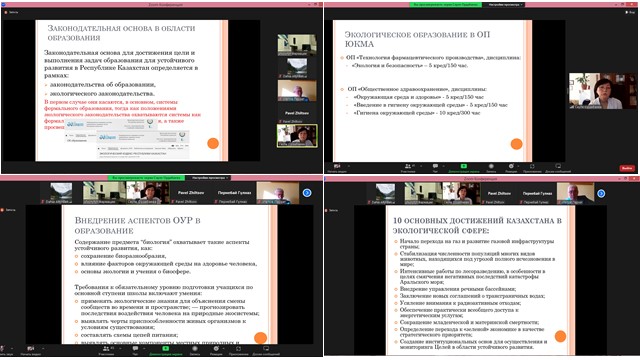Image resolution: width=640 pixels, height=360 pixels.
Task: Open Participants icon under the ОУР slide
Action: click(x=107, y=349)
